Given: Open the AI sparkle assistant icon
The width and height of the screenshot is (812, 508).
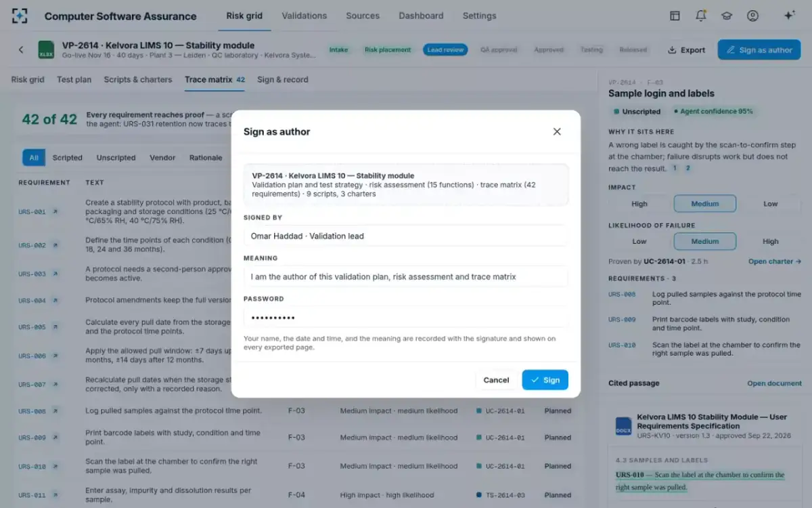Looking at the screenshot, I should 789,16.
